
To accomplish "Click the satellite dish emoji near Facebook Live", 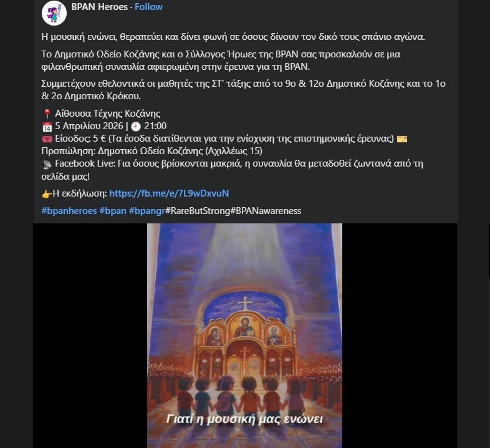I will point(47,164).
